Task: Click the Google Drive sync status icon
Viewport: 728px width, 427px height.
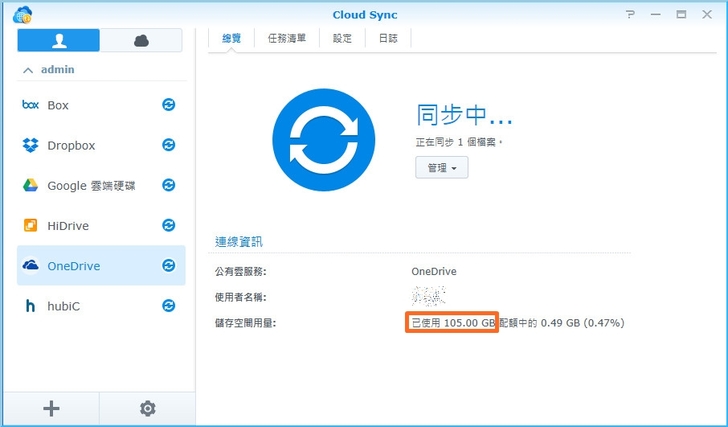Action: [169, 185]
